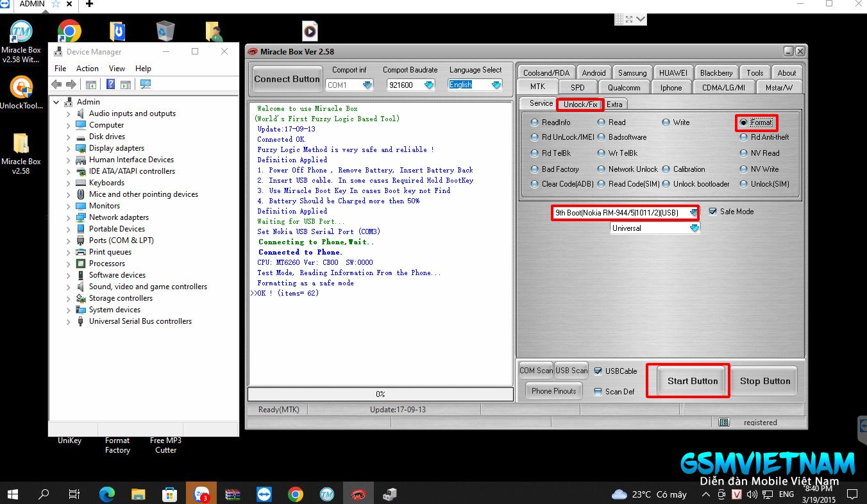This screenshot has height=504, width=867.
Task: Open File Explorer from the taskbar
Action: 138,494
